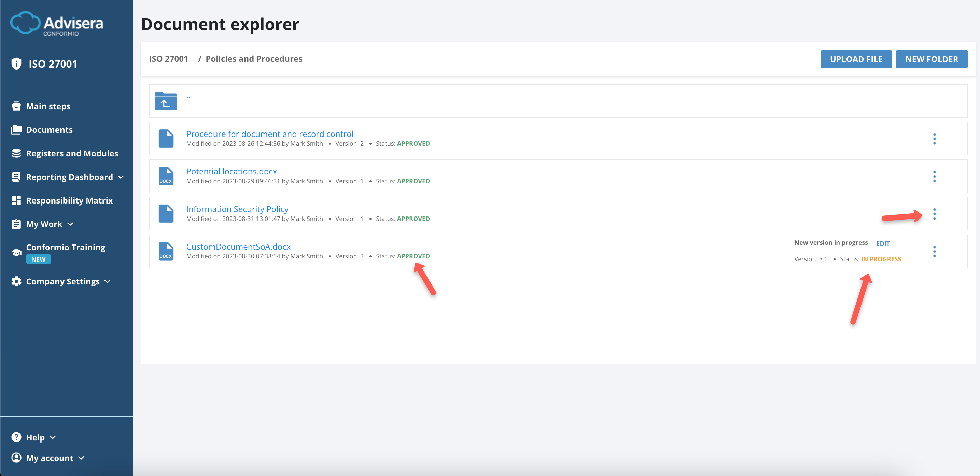Viewport: 980px width, 476px height.
Task: Expand the Reporting Dashboard section
Action: [121, 177]
